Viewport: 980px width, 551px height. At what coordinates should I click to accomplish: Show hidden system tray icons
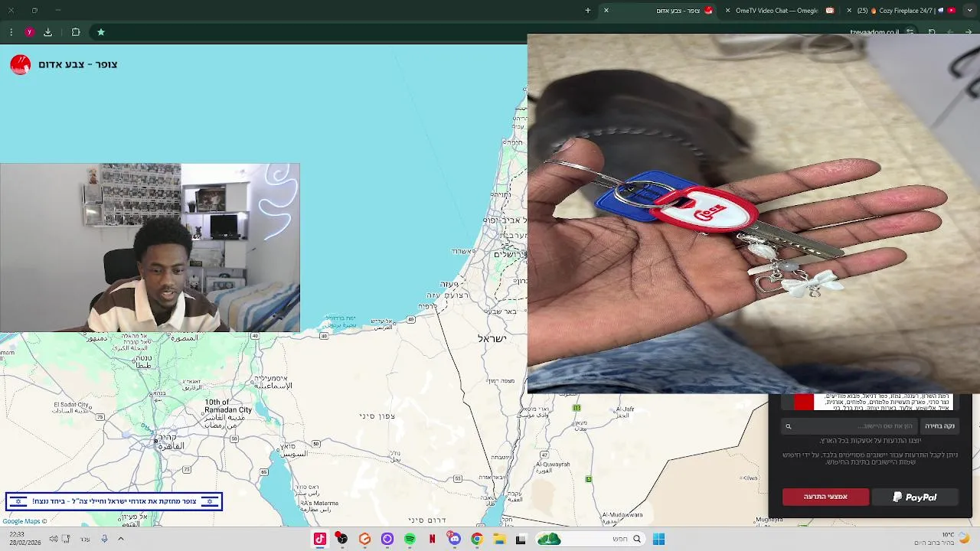(120, 539)
